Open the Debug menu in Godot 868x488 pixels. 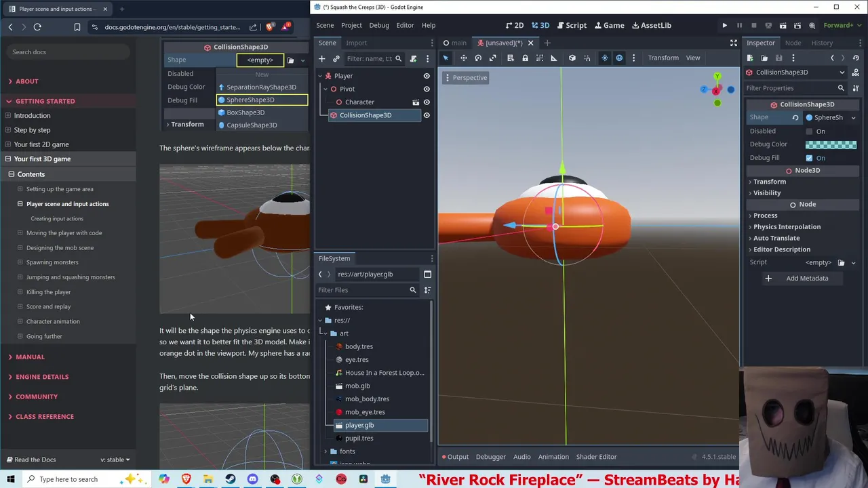pos(379,26)
